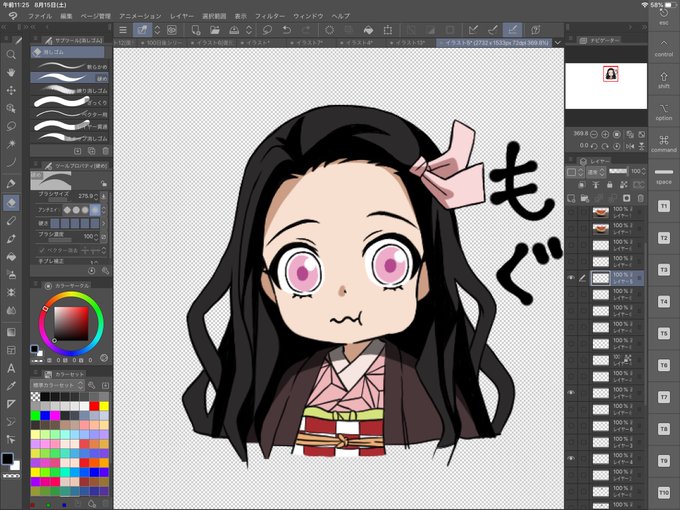Select the 練り消しゴム sub tool
680x510 pixels.
click(69, 90)
